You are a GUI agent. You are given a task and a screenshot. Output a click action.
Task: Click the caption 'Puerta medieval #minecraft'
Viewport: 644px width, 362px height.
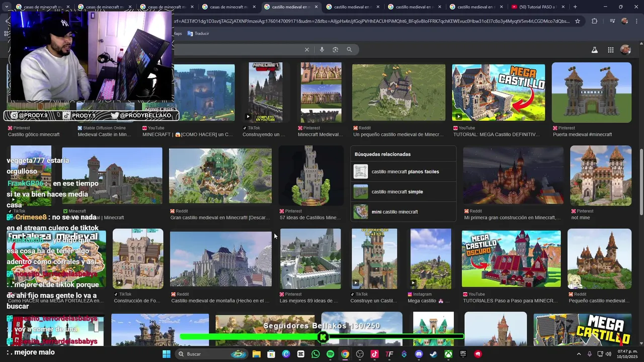[x=582, y=135]
